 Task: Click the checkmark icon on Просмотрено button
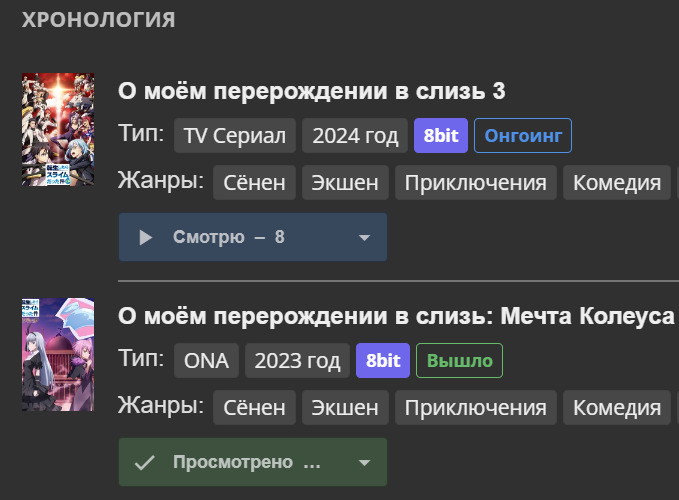(145, 462)
